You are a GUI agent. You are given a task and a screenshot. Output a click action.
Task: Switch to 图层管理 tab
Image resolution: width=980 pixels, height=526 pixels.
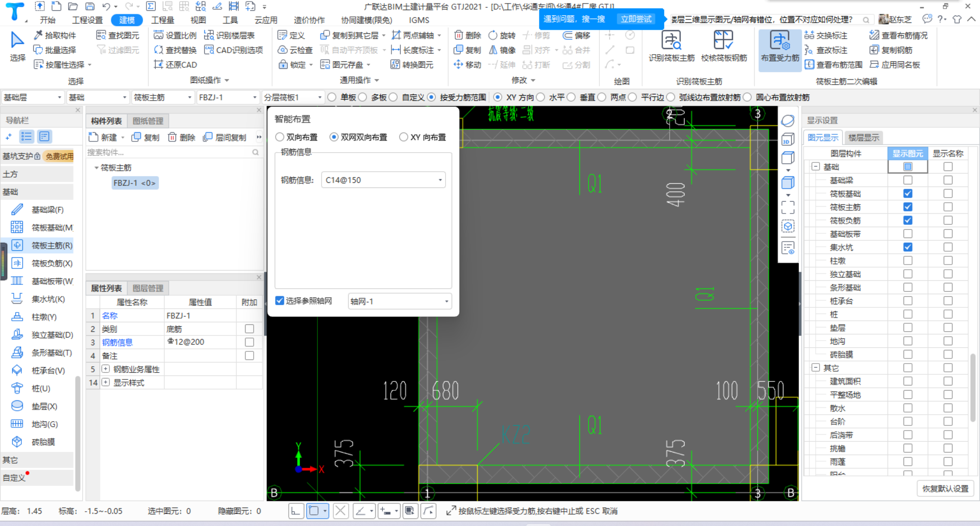(148, 288)
